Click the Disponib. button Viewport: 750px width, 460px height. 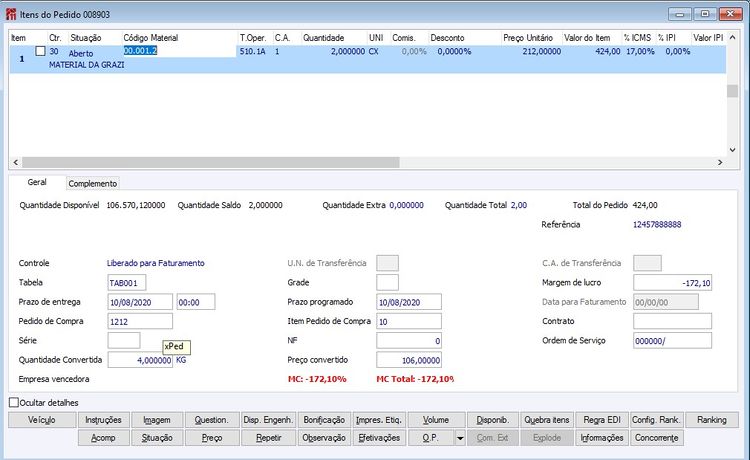(x=493, y=420)
